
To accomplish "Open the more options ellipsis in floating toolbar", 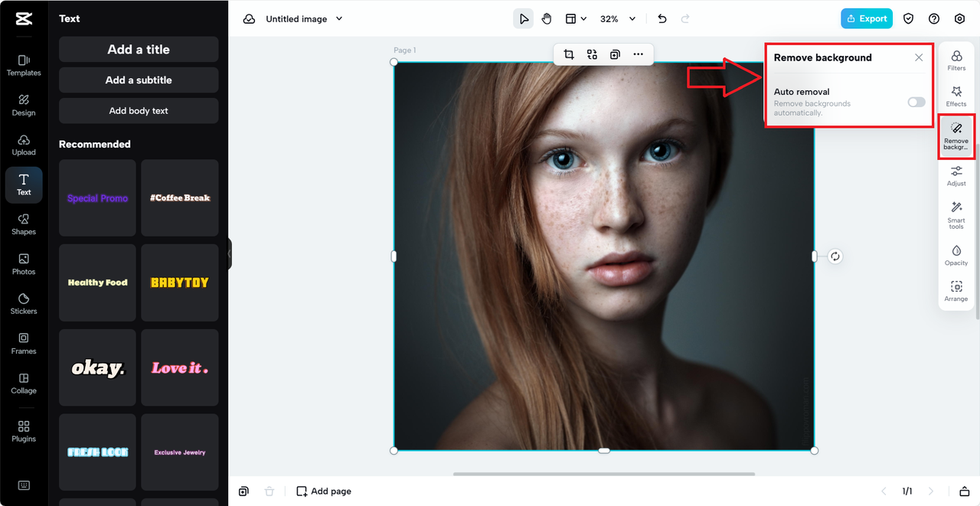I will [638, 54].
